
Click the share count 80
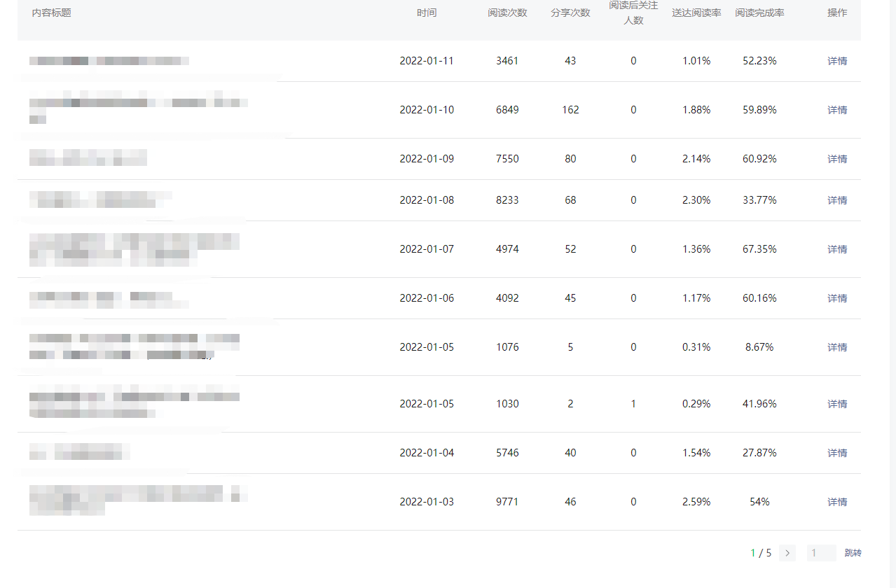point(570,159)
